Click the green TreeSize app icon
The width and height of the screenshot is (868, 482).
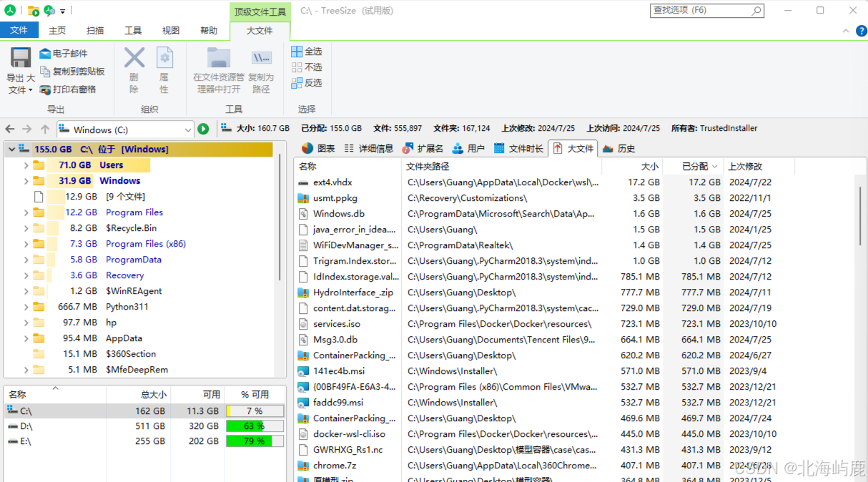(10, 10)
